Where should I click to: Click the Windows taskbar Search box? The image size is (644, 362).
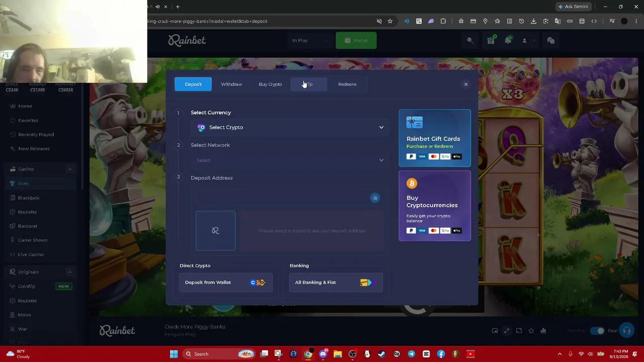(219, 354)
